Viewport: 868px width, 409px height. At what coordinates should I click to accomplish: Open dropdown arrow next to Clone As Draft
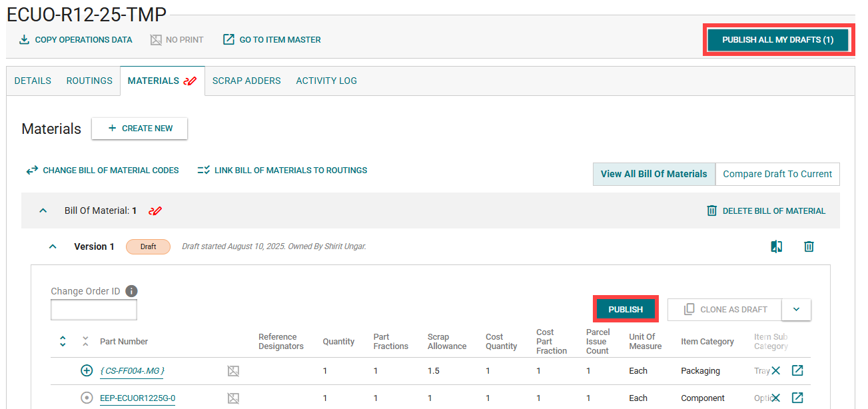click(797, 309)
